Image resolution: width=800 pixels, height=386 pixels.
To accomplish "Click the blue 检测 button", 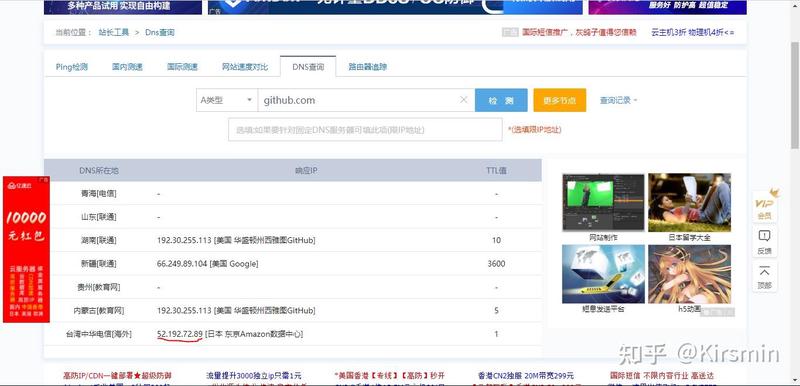I will 501,100.
